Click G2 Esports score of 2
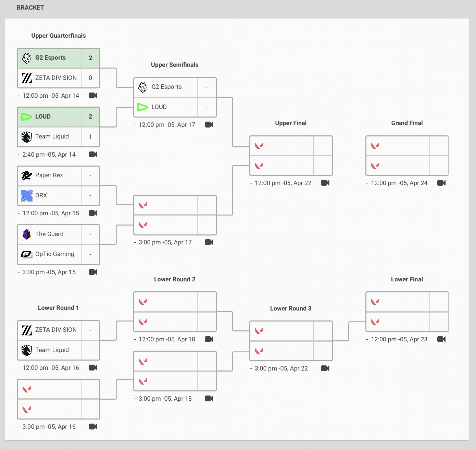The width and height of the screenshot is (476, 449). tap(90, 58)
